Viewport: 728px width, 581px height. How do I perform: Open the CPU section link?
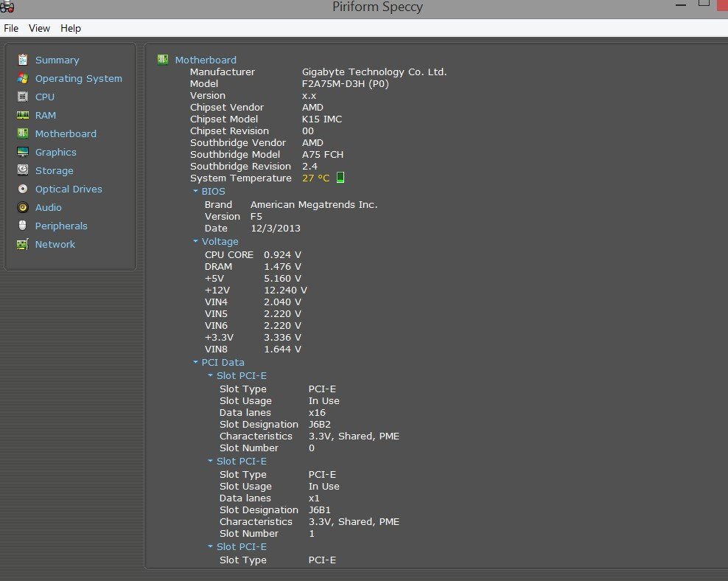click(x=45, y=97)
